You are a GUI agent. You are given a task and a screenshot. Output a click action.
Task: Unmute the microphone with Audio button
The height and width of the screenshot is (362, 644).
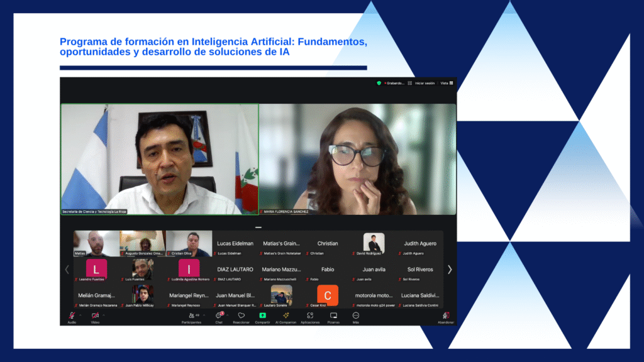pos(72,316)
